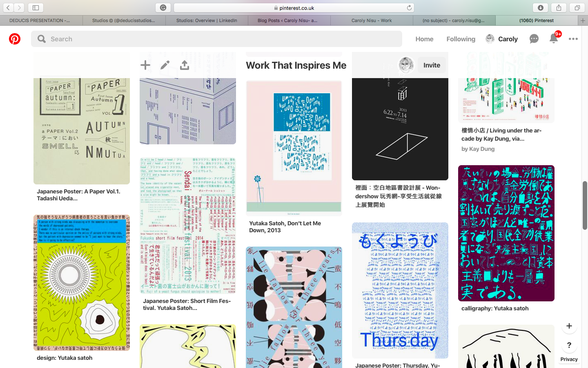Open the messages chat bubble icon

(534, 39)
